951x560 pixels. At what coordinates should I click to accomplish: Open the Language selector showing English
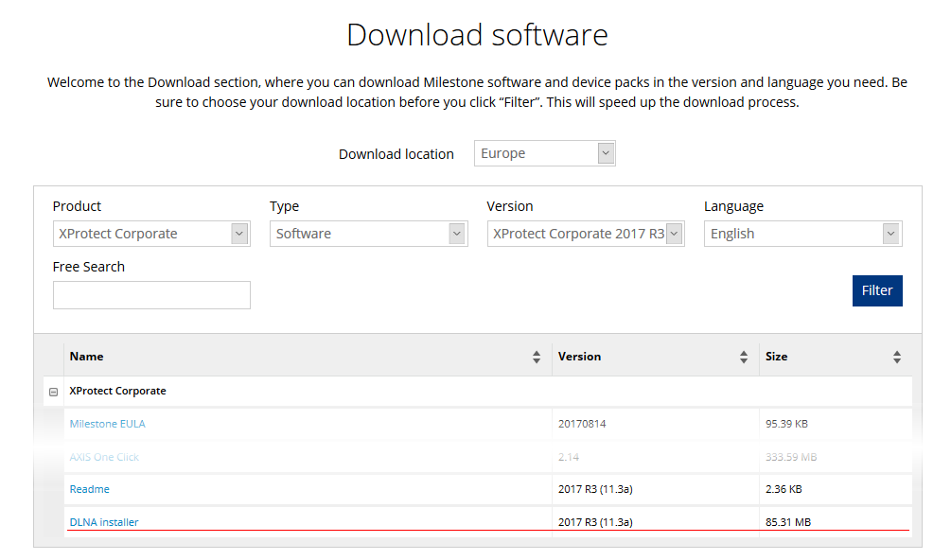802,233
